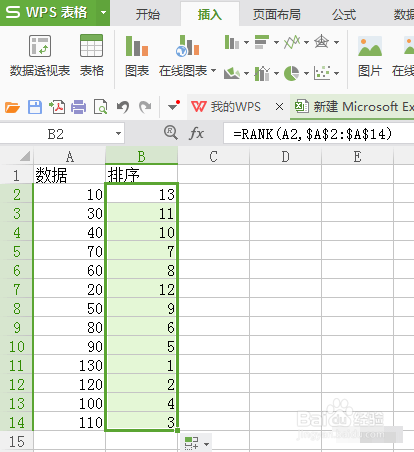This screenshot has height=452, width=414.
Task: Insert a table using 表格 icon
Action: (91, 56)
